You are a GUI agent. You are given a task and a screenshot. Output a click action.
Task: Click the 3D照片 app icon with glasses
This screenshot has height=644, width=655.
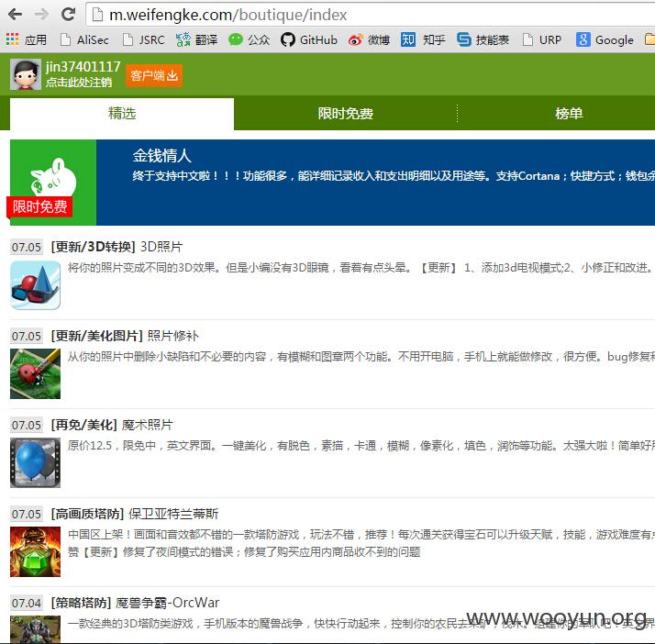pyautogui.click(x=35, y=285)
